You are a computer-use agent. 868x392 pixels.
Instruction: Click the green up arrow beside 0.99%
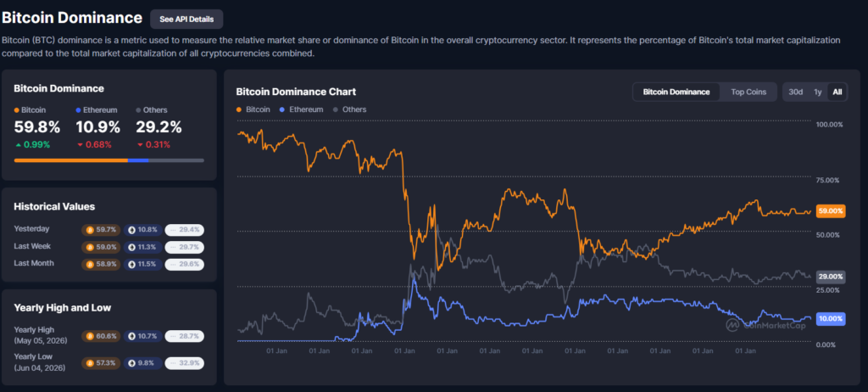click(19, 145)
